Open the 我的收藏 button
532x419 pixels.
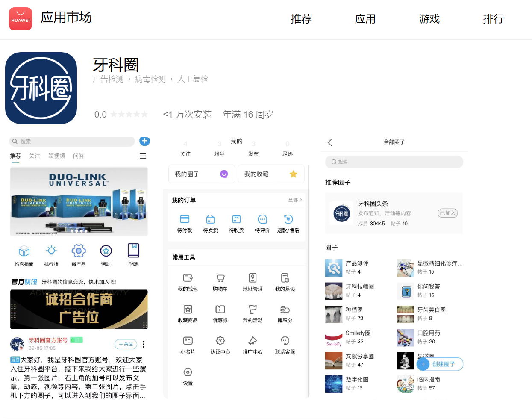click(x=271, y=174)
